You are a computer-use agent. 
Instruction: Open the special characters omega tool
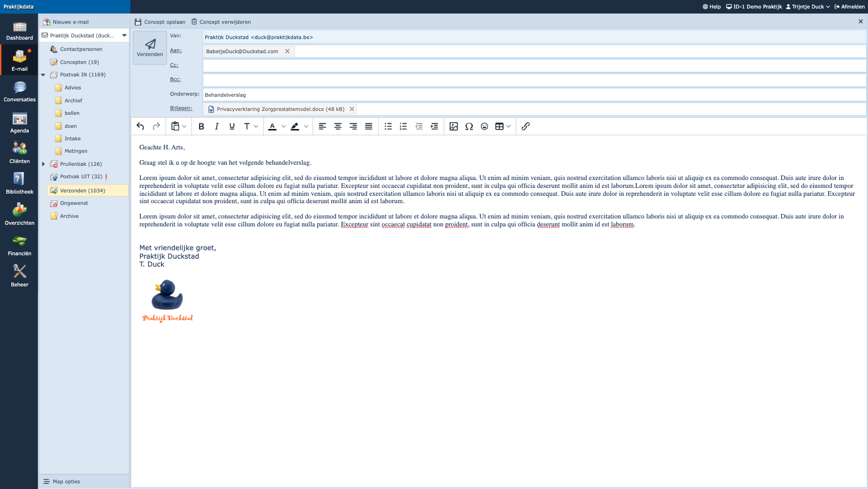(469, 127)
